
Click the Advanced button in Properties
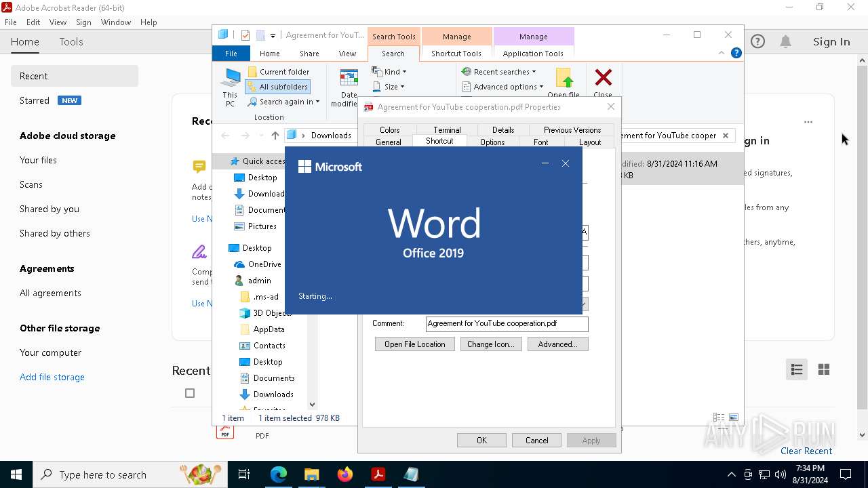[x=557, y=344]
